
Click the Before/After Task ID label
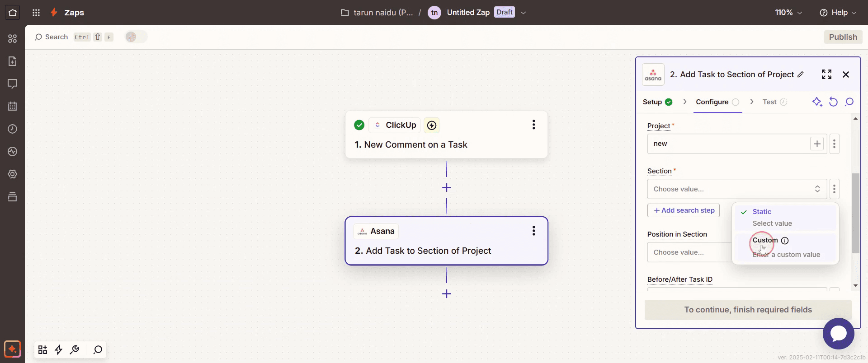680,279
